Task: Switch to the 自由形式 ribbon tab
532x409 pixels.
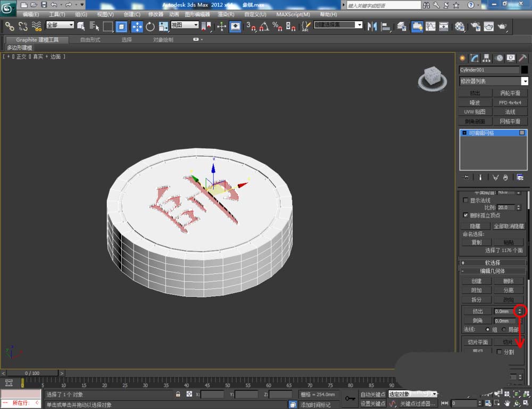Action: click(x=89, y=39)
